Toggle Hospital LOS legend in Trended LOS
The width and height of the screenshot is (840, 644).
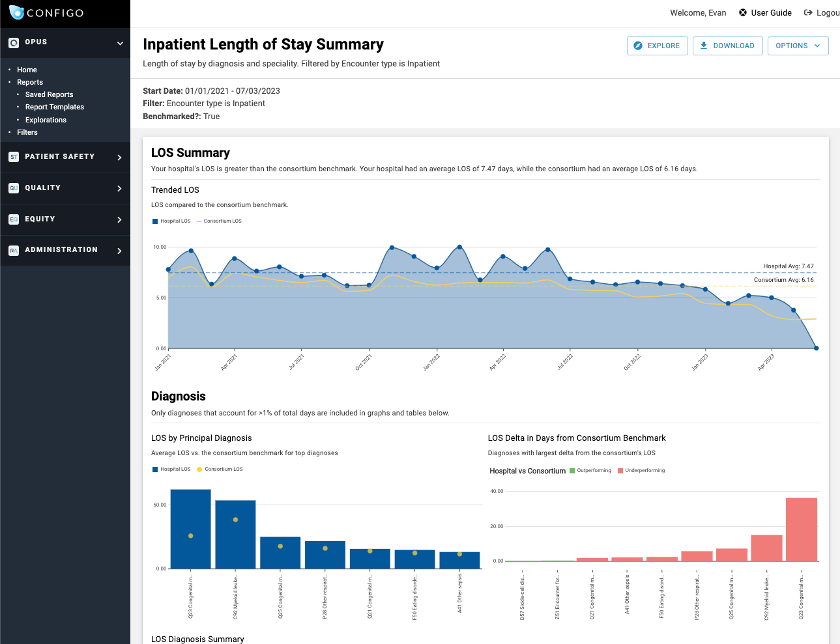[x=171, y=221]
